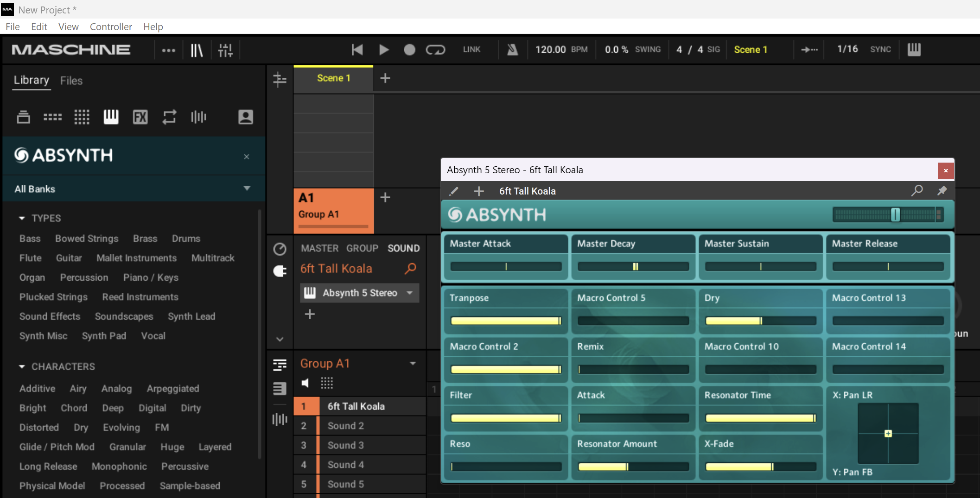The width and height of the screenshot is (980, 498).
Task: Toggle SYNC in the transport bar
Action: [x=880, y=50]
